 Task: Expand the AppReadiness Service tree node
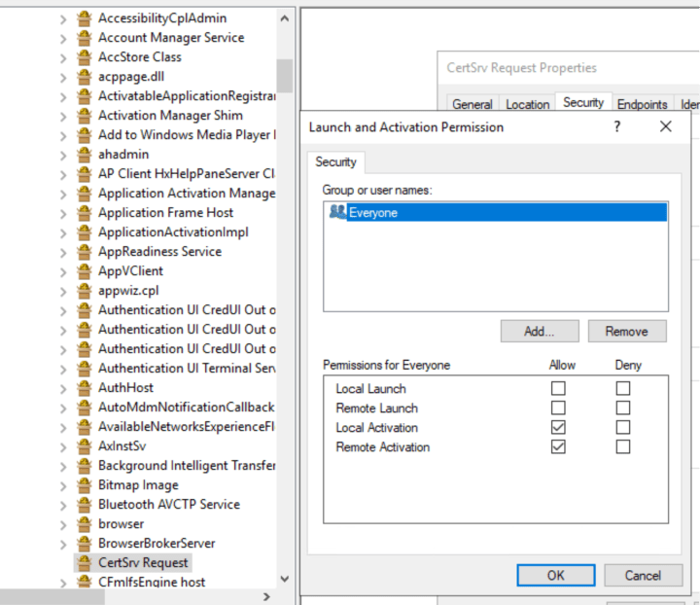coord(64,252)
